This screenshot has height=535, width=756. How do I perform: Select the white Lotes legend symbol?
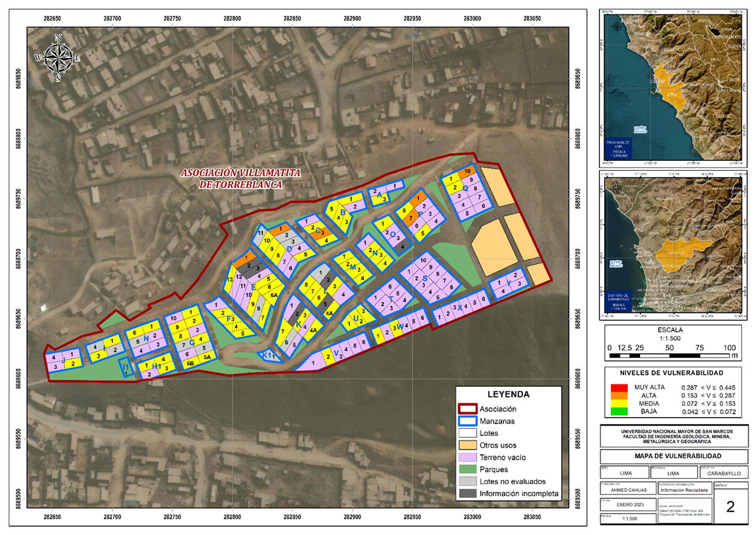tap(467, 433)
